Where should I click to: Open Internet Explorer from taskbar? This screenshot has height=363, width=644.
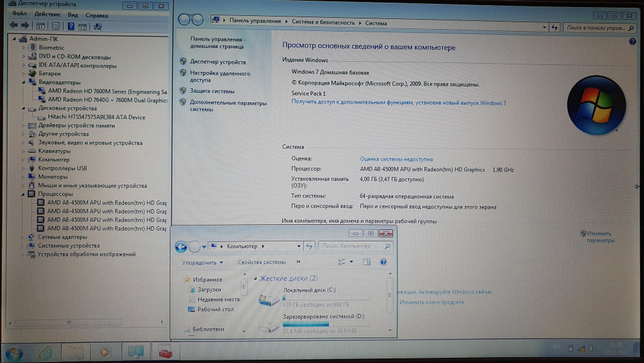coord(45,352)
